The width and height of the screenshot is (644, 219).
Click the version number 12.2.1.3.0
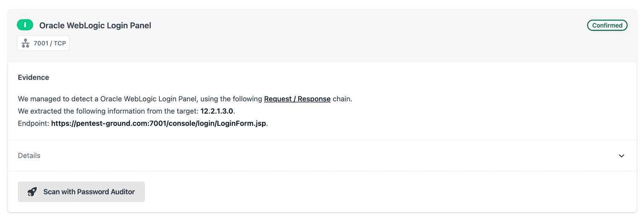pyautogui.click(x=216, y=111)
